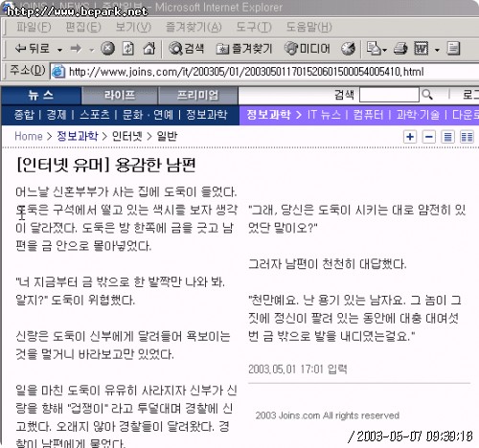Click the Mail icon in toolbar
This screenshot has height=448, width=479.
tap(374, 49)
